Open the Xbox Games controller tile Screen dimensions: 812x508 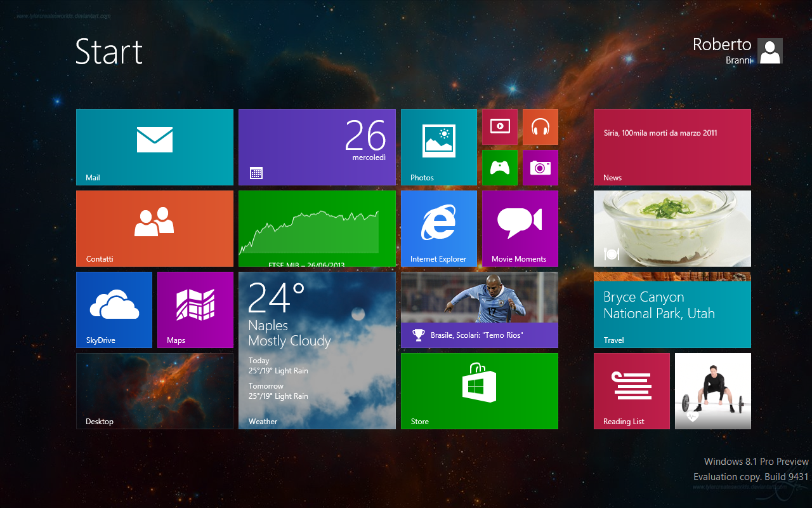[500, 168]
